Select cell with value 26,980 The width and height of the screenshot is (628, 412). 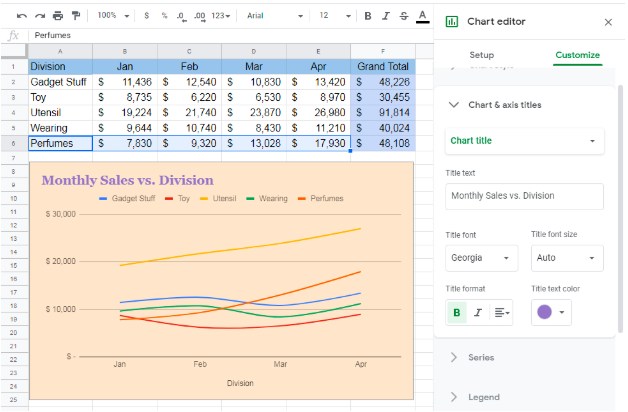coord(318,113)
